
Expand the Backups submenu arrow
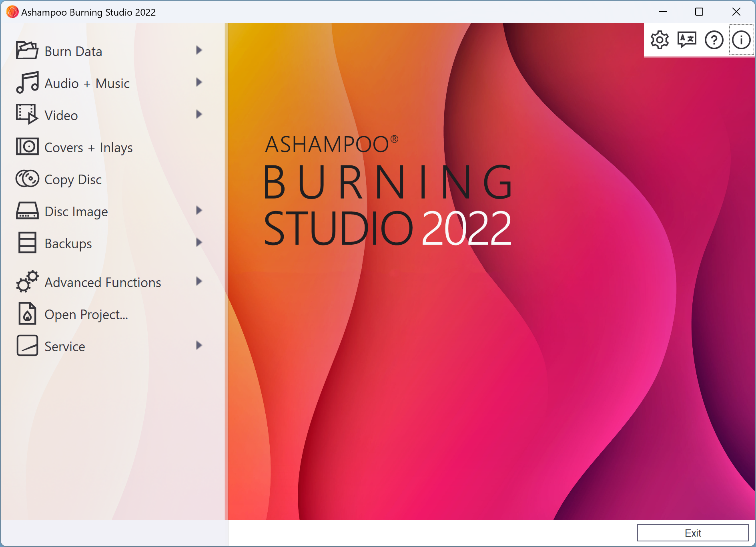[x=199, y=243]
